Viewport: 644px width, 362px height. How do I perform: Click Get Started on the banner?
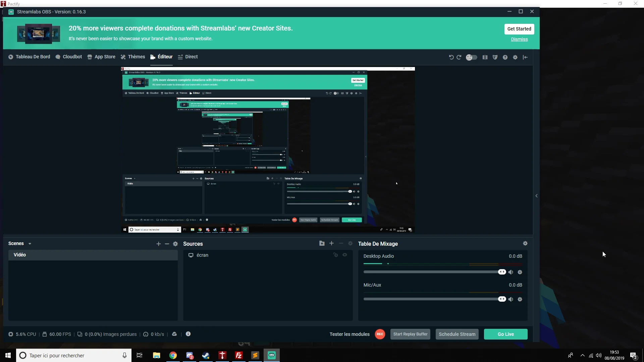pos(519,29)
